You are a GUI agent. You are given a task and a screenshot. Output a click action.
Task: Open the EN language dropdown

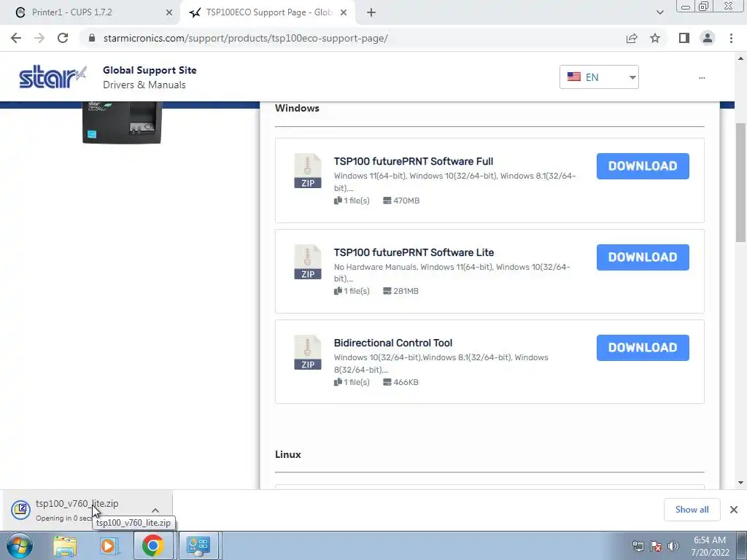click(599, 77)
